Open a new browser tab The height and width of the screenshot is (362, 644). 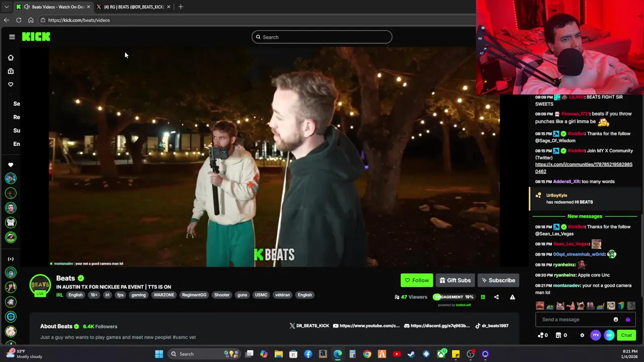[x=181, y=7]
